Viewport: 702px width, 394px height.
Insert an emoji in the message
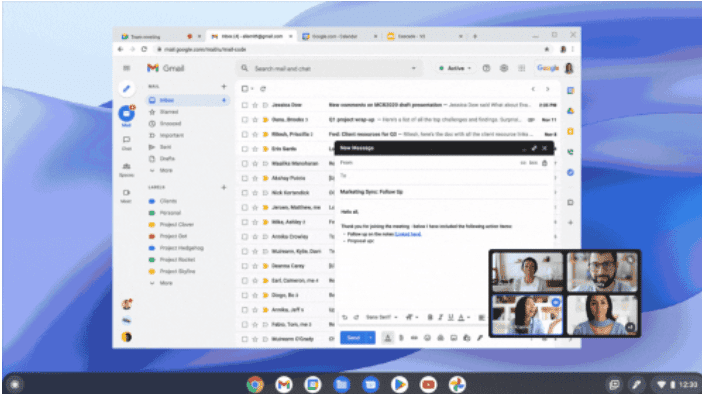click(428, 338)
